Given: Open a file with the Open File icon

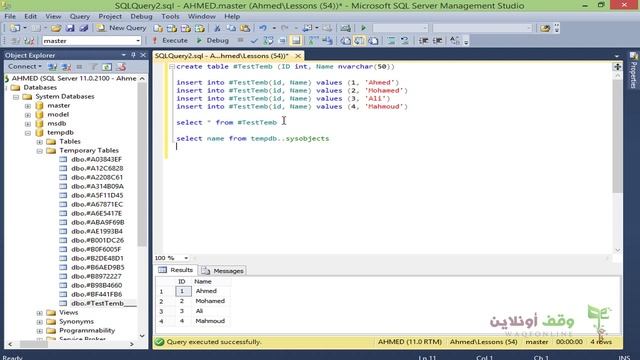Looking at the screenshot, I should coord(56,28).
